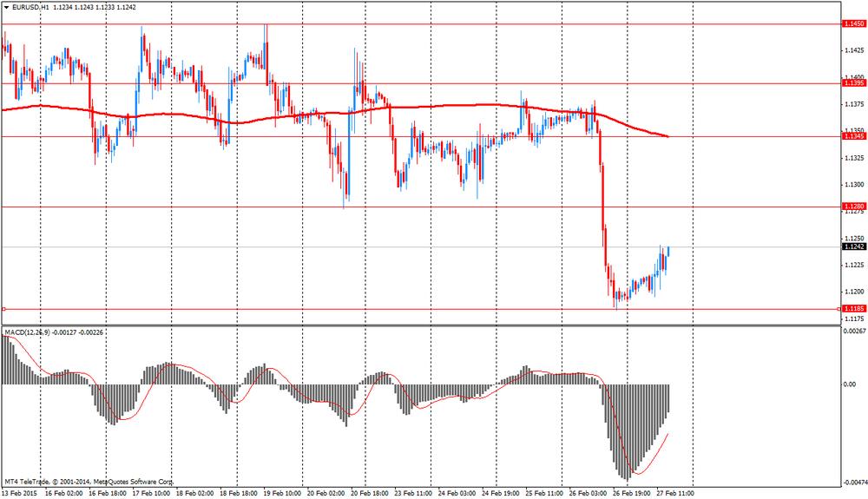
Task: Click the 17 Feb 10:00 time label
Action: coord(151,494)
